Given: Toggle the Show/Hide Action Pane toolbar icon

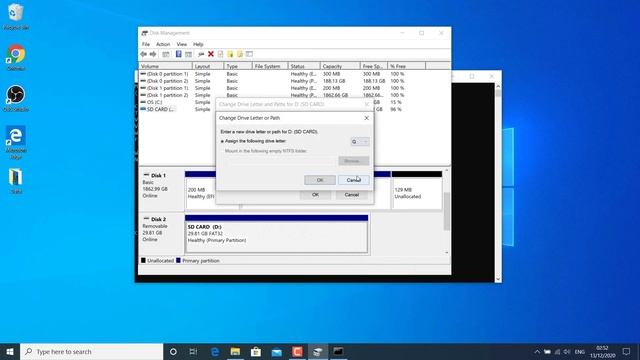Looking at the screenshot, I should 188,54.
